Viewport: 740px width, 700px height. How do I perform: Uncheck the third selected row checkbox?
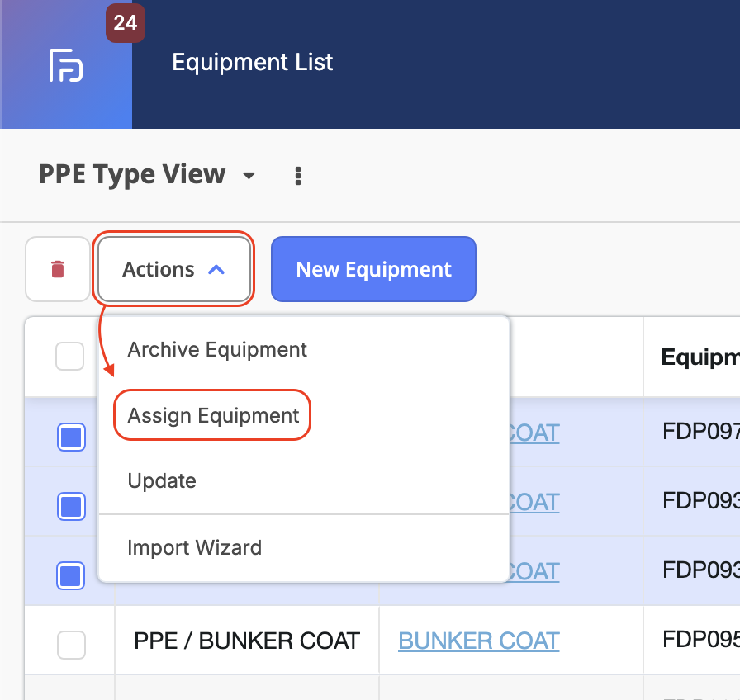coord(71,575)
